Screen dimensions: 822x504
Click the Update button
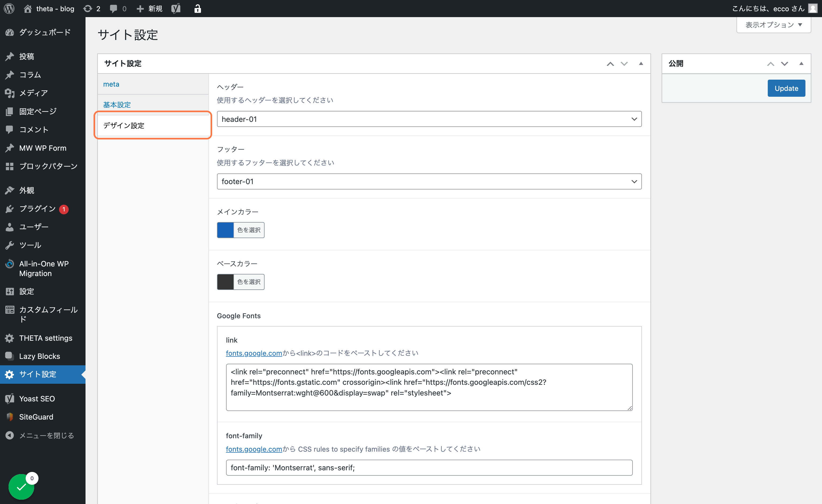click(786, 88)
